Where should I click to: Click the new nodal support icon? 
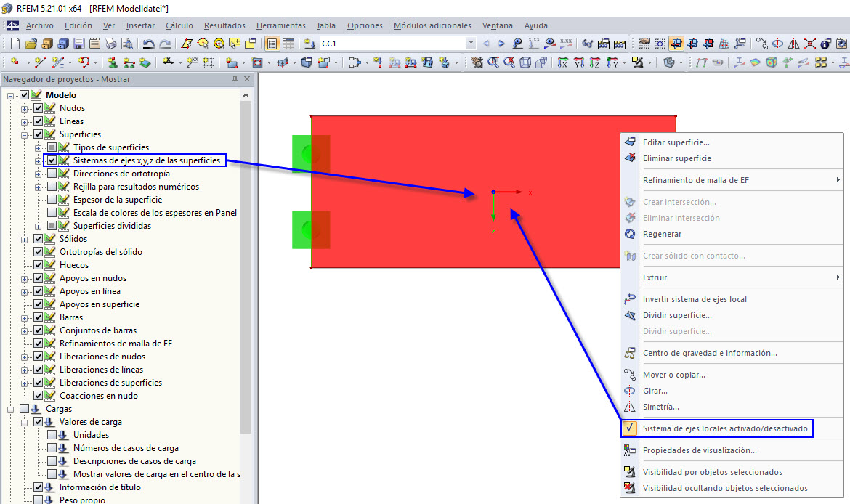click(x=112, y=63)
